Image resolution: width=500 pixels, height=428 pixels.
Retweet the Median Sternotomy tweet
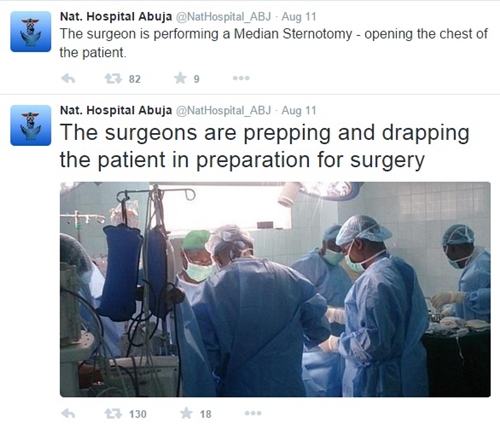(x=113, y=79)
